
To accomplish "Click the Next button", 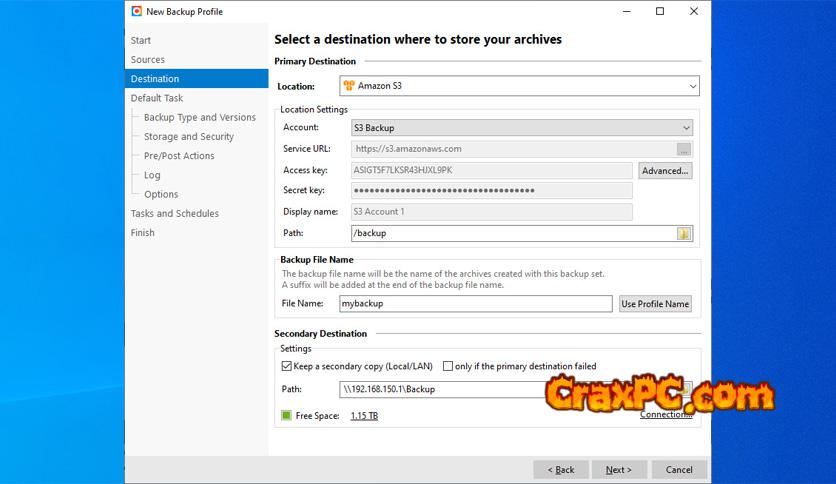I will (x=618, y=469).
